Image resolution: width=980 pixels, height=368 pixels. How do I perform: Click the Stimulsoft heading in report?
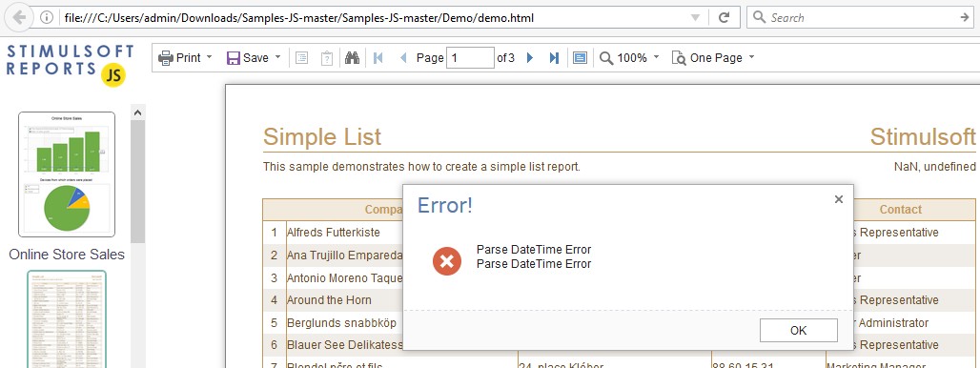[923, 137]
